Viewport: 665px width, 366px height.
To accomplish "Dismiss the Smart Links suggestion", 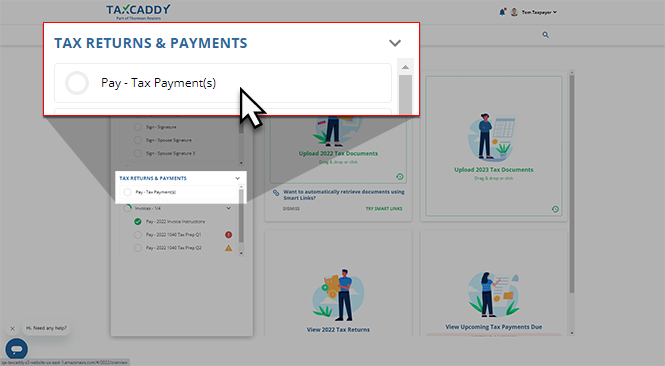I will click(291, 209).
